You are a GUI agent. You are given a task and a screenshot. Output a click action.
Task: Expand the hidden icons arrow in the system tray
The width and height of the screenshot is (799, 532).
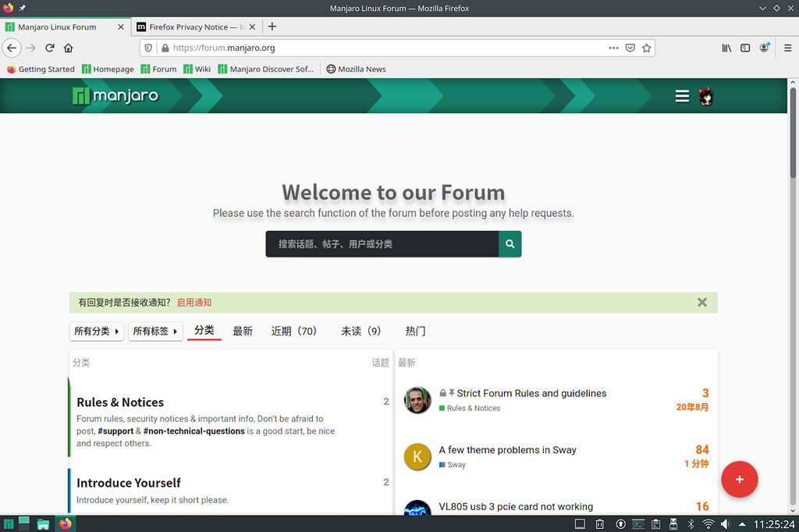tap(742, 523)
